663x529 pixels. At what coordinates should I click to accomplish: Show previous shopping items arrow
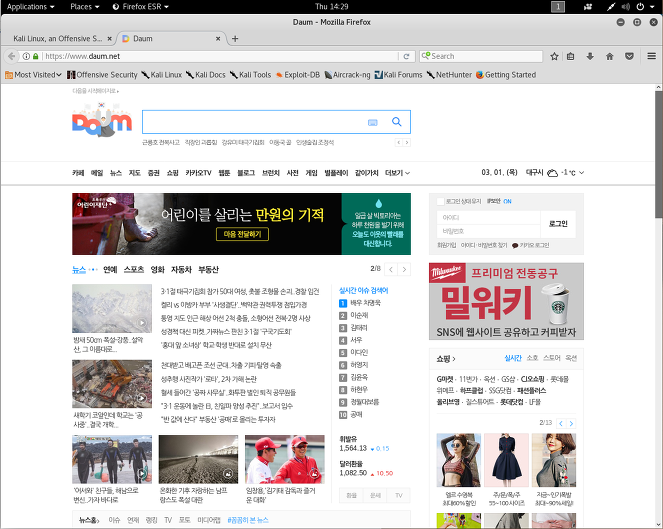(561, 423)
